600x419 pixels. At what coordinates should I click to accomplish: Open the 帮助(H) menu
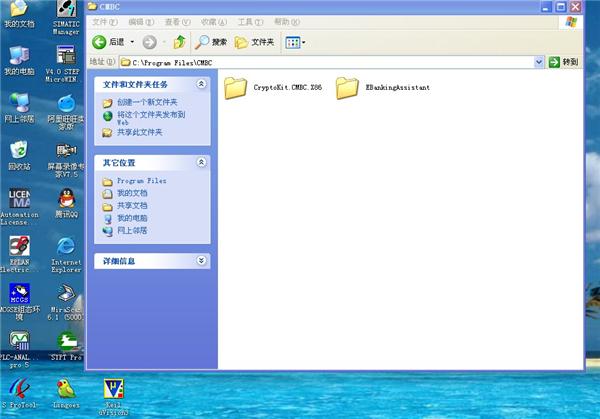[287, 22]
